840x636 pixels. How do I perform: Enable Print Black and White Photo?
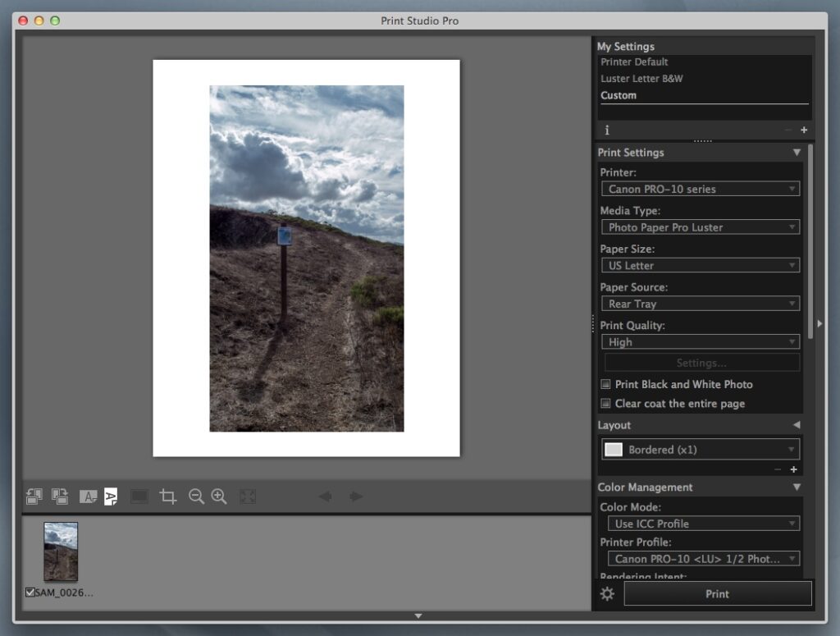click(606, 385)
